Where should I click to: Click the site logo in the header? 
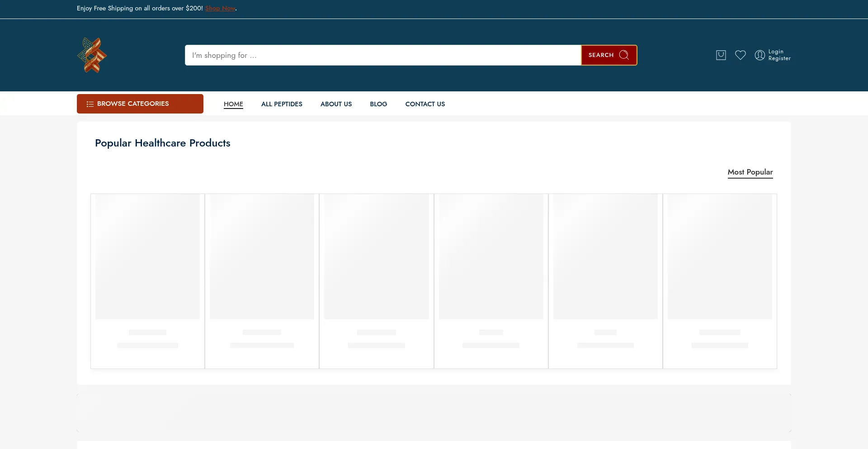pyautogui.click(x=92, y=55)
